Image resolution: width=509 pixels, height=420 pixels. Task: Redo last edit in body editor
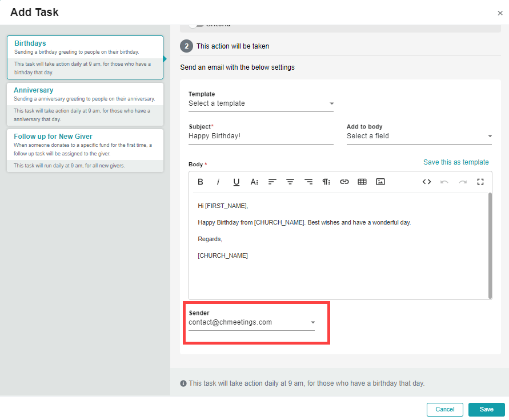[x=463, y=182]
